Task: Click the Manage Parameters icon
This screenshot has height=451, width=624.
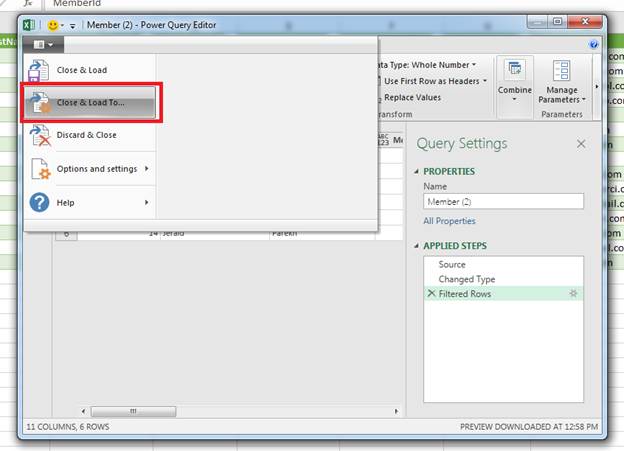Action: tap(562, 70)
